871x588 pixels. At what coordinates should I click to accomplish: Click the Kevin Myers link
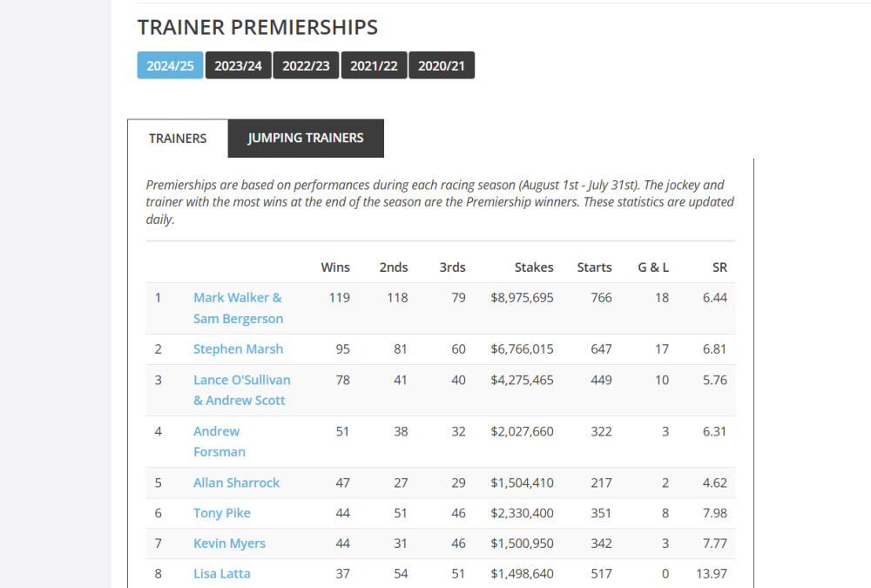[x=229, y=544]
